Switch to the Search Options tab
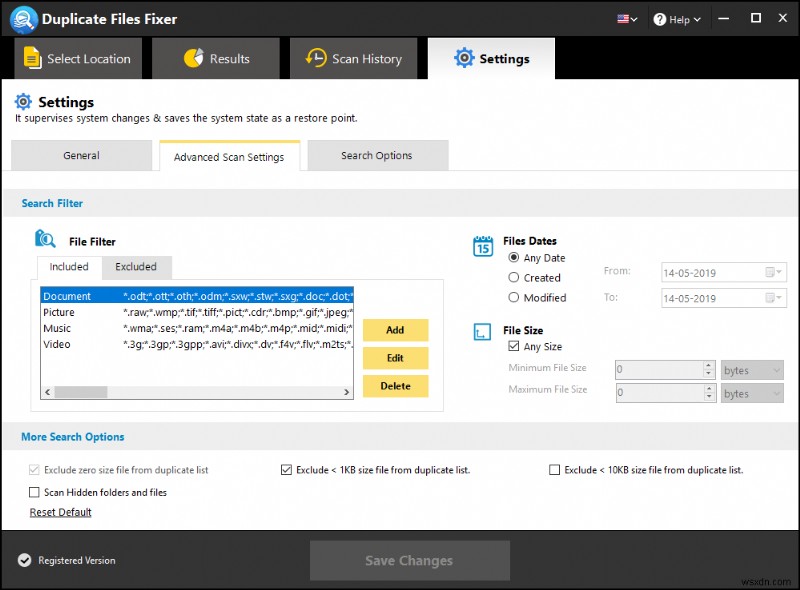The width and height of the screenshot is (800, 590). 378,155
